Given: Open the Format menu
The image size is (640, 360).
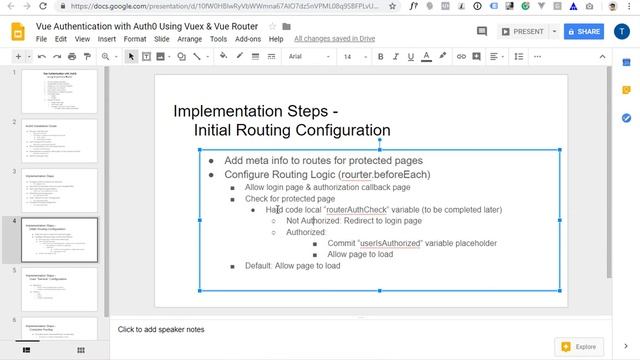Looking at the screenshot, I should pyautogui.click(x=135, y=39).
